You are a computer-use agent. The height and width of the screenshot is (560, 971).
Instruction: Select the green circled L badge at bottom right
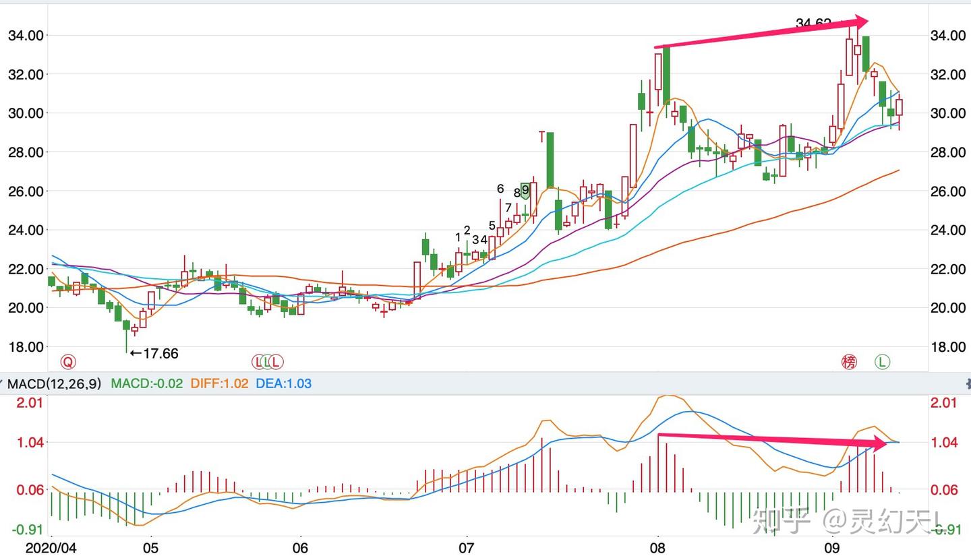tap(881, 362)
